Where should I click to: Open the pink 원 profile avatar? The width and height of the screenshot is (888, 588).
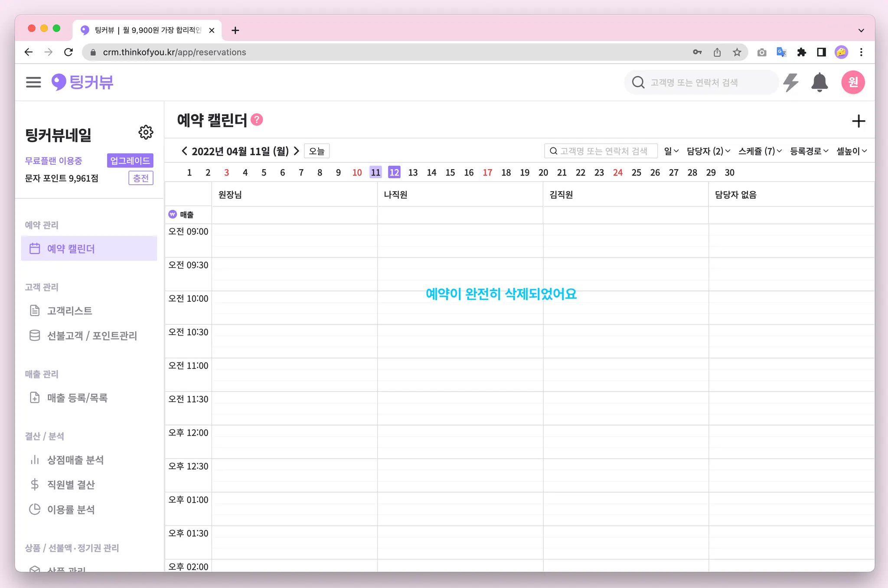coord(852,82)
